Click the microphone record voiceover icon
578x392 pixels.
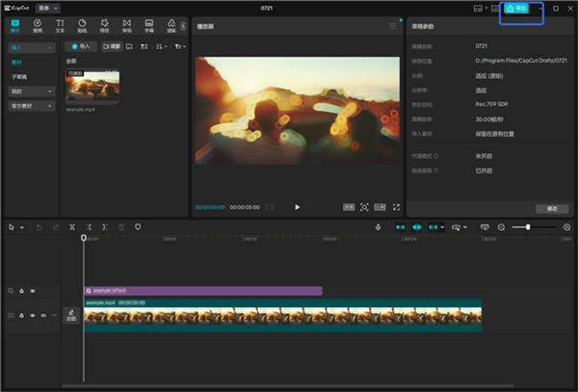click(379, 226)
